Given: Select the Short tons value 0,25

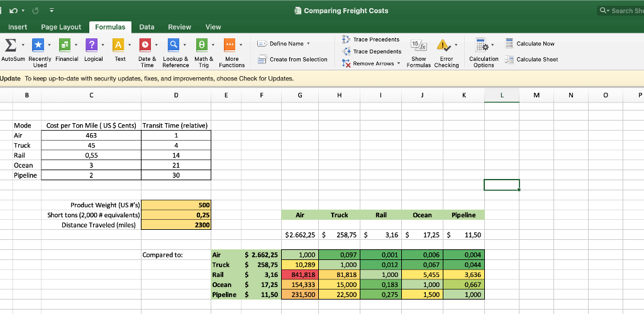Looking at the screenshot, I should [x=176, y=215].
